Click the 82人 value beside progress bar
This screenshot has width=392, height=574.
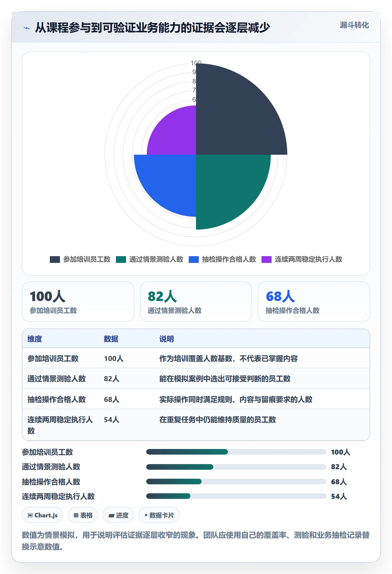pos(339,467)
